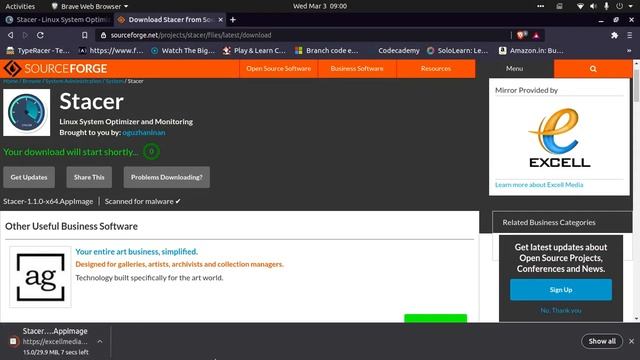Go back using the browser back arrow
Image resolution: width=640 pixels, height=360 pixels.
pos(11,35)
